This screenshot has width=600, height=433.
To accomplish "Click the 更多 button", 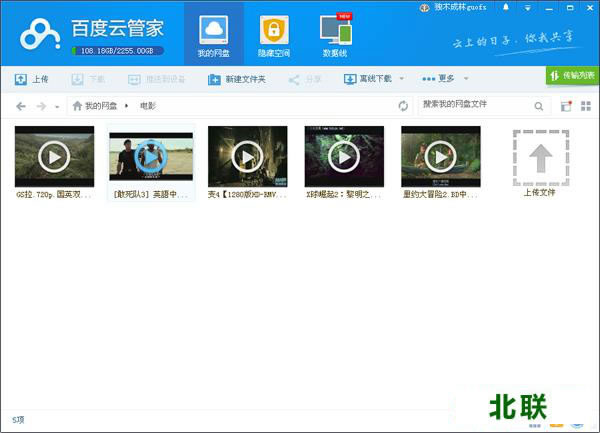I will click(x=438, y=78).
